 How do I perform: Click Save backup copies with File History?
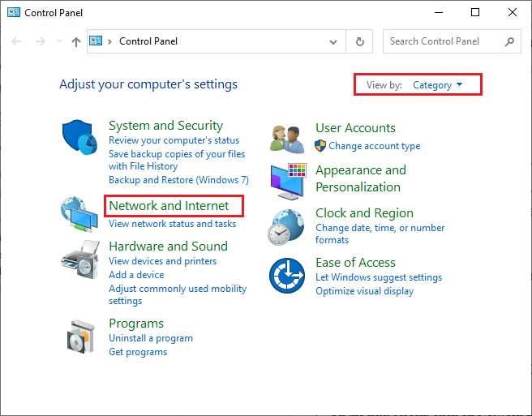click(177, 161)
